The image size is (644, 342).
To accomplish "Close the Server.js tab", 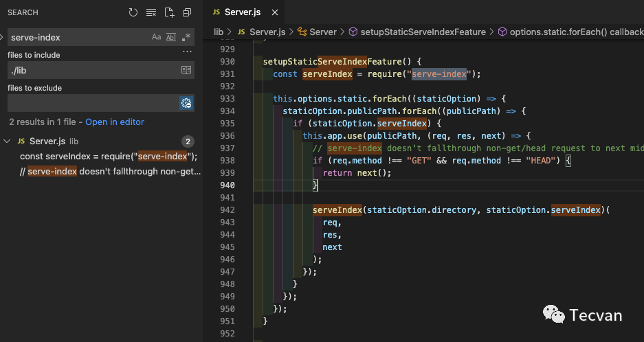I will (275, 13).
